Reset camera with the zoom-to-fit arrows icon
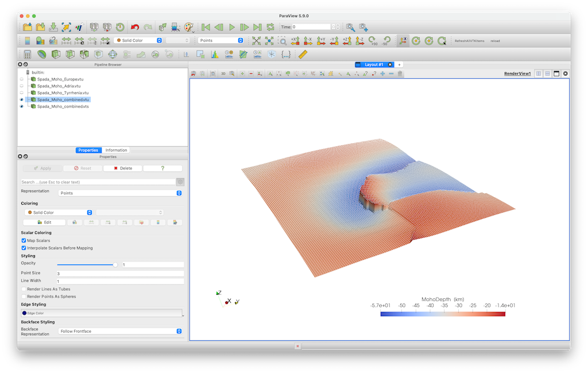This screenshot has height=373, width=588. coord(256,41)
